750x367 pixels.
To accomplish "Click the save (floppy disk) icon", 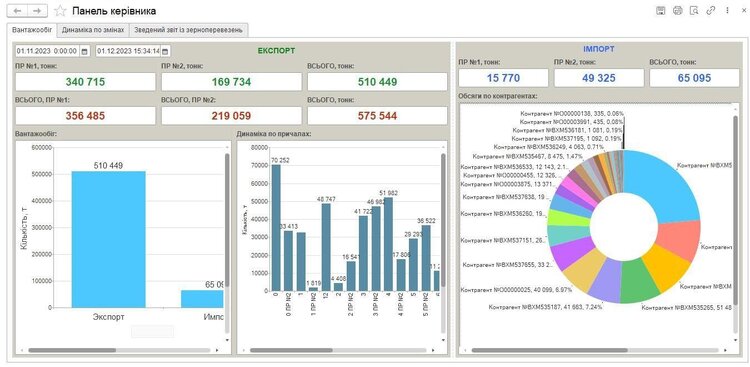I will [661, 11].
